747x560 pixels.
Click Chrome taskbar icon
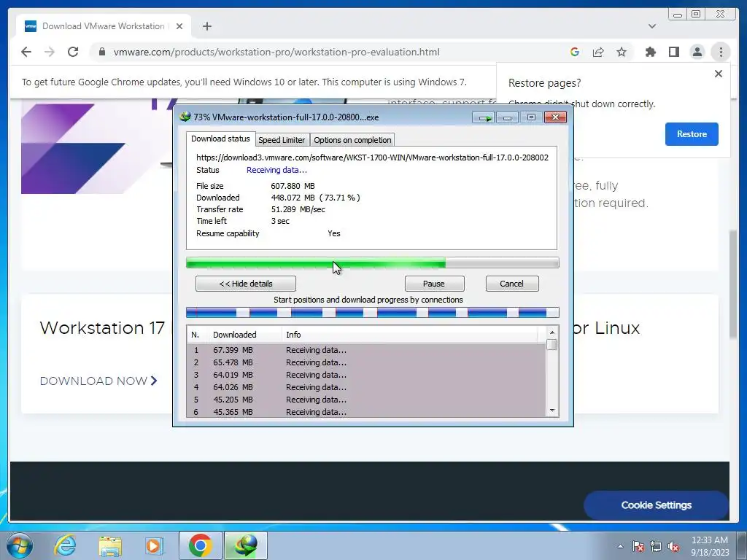click(x=200, y=545)
